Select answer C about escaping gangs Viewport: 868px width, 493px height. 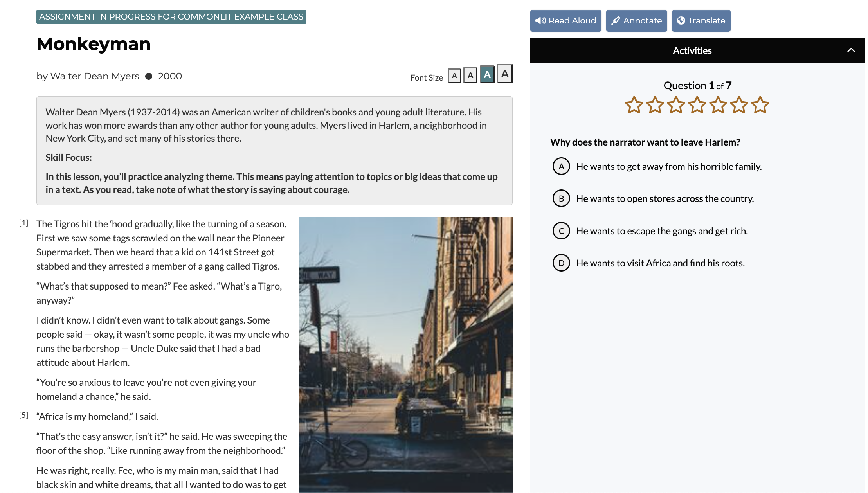click(561, 231)
